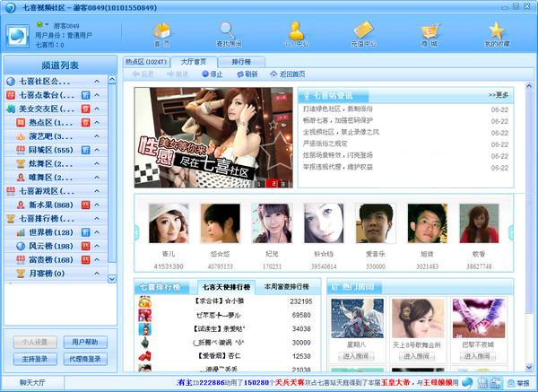Click 进入房间 under 星期八 room
The height and width of the screenshot is (392, 538).
(356, 356)
